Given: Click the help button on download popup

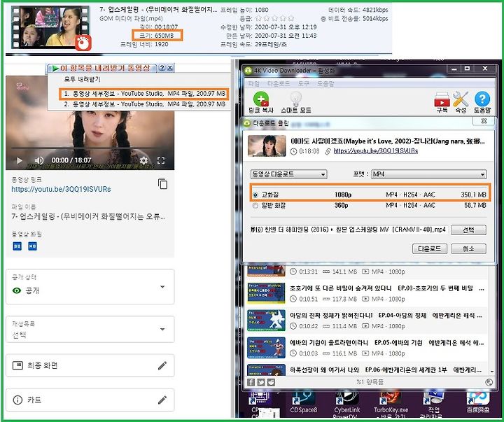Looking at the screenshot, I should click(x=162, y=68).
